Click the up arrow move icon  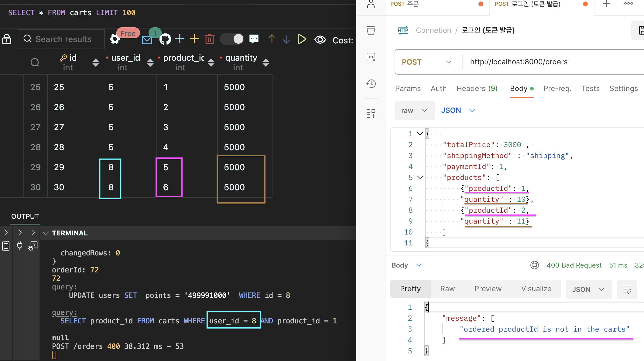[272, 39]
